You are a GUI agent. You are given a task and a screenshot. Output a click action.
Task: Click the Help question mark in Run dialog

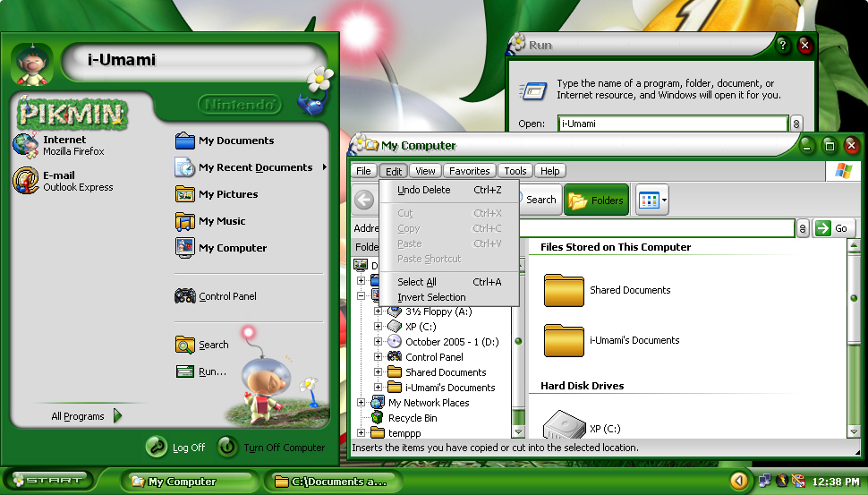coord(782,45)
